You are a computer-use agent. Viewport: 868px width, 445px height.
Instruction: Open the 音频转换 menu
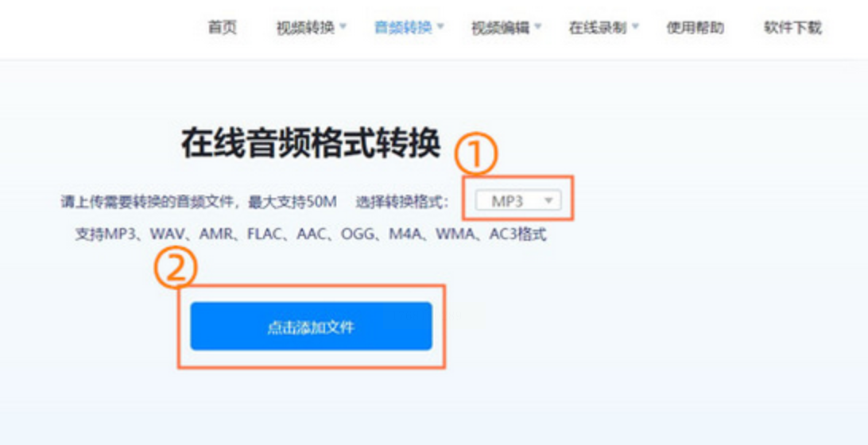click(403, 27)
